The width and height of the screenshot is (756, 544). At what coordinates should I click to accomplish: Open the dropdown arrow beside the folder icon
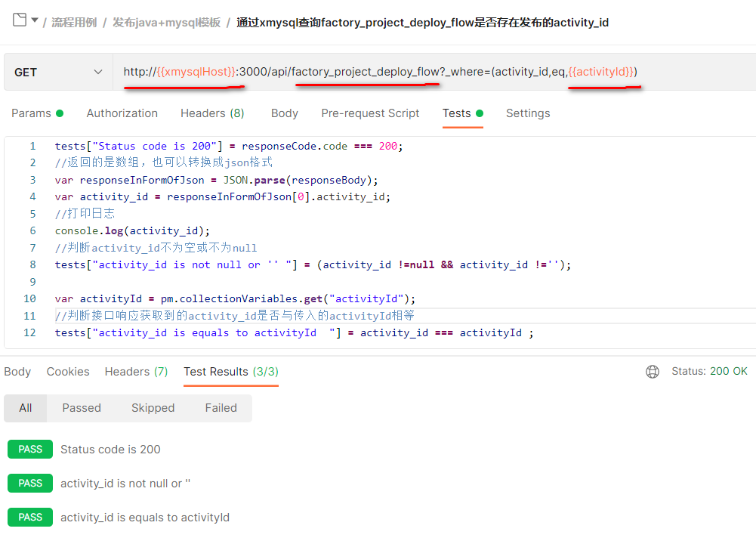[x=35, y=20]
